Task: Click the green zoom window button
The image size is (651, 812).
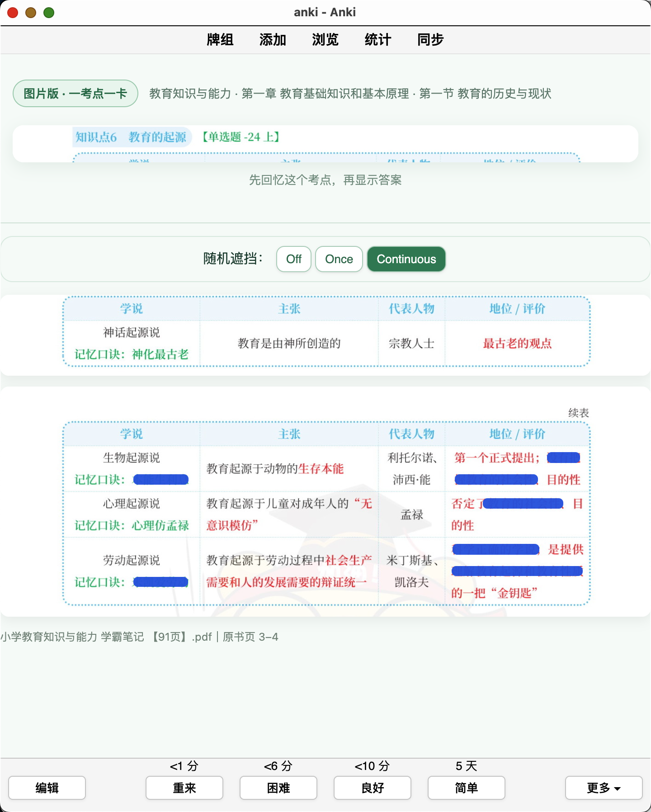Action: (x=49, y=13)
